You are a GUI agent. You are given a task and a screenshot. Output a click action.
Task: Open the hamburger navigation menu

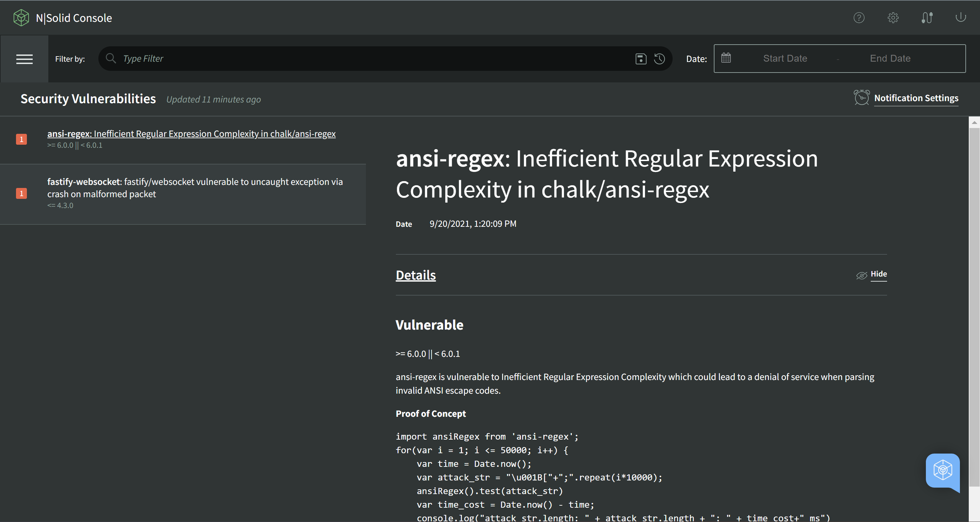25,59
